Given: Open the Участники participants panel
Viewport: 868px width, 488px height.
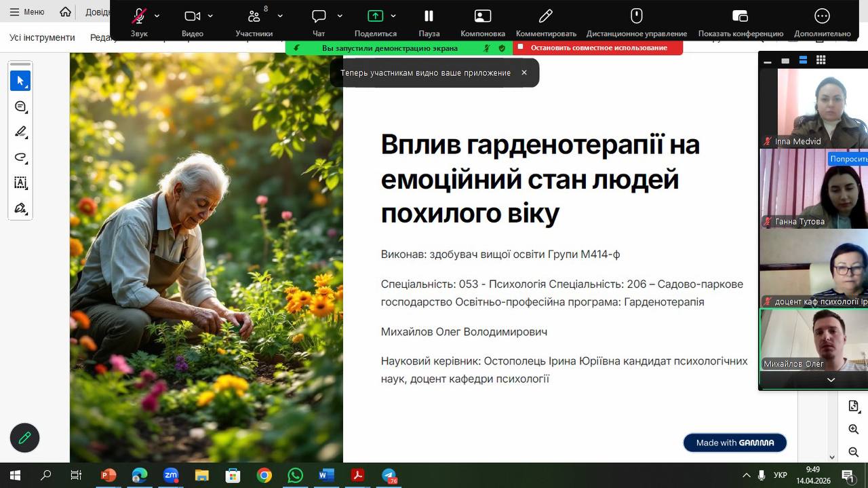Looking at the screenshot, I should (254, 17).
